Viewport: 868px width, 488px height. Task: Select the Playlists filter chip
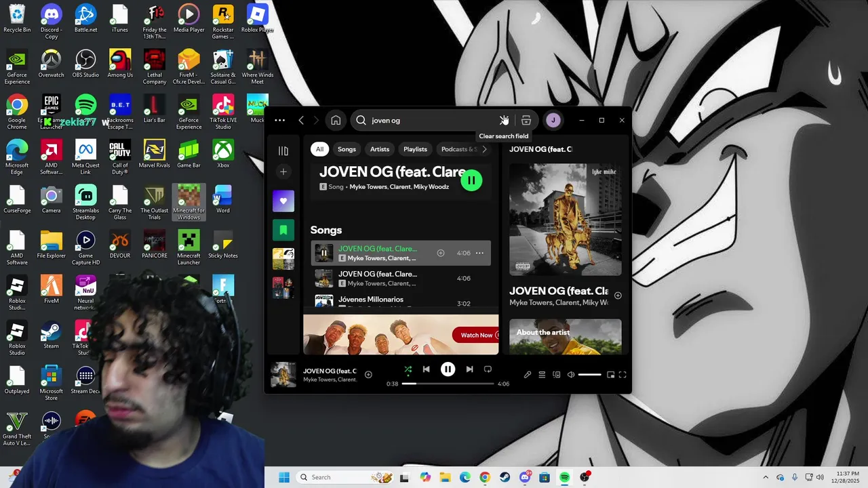coord(415,149)
